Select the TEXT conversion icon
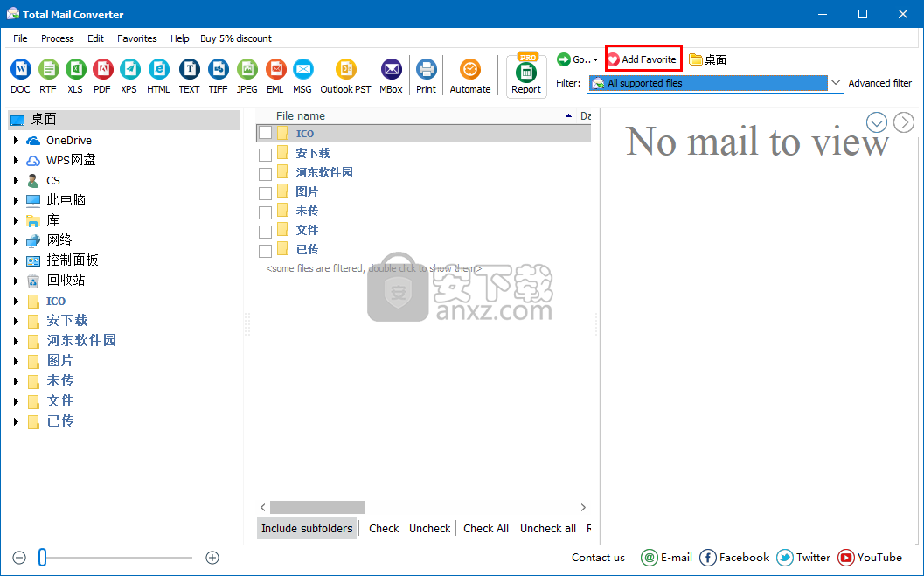This screenshot has width=924, height=576. click(x=189, y=76)
